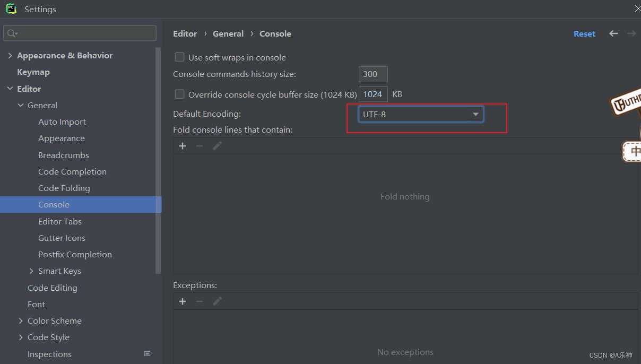Expand Smart Keys node

31,271
